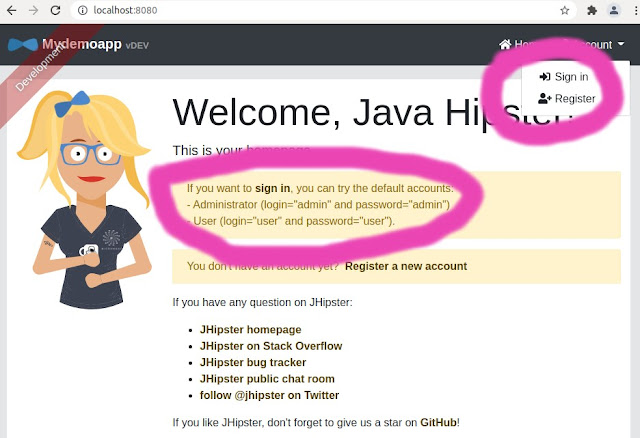Click the vDEV version label
Viewport: 640px width, 438px height.
click(137, 46)
